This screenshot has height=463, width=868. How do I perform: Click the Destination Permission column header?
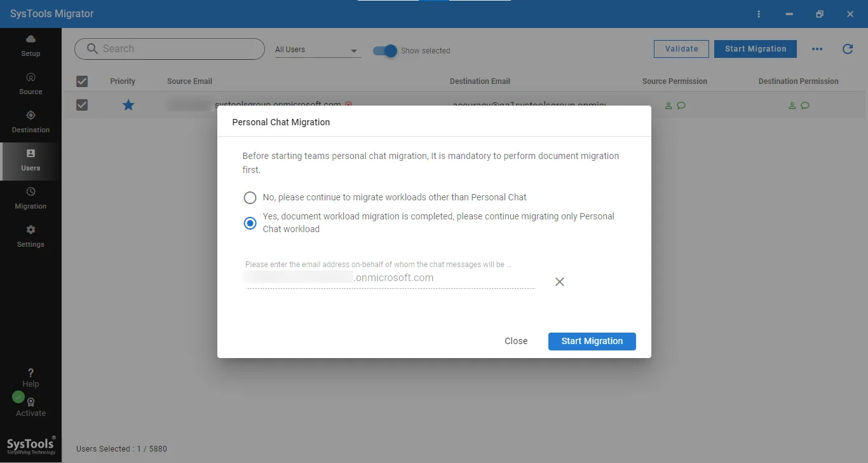[x=799, y=81]
